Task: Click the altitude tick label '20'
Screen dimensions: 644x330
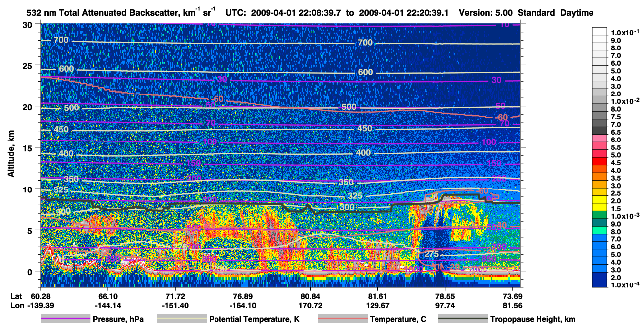Action: [28, 107]
